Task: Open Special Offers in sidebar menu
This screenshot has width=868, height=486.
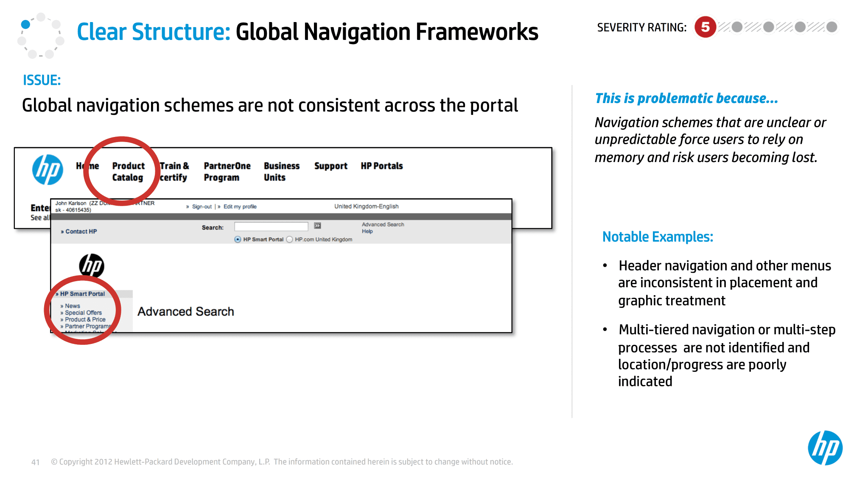Action: click(83, 313)
